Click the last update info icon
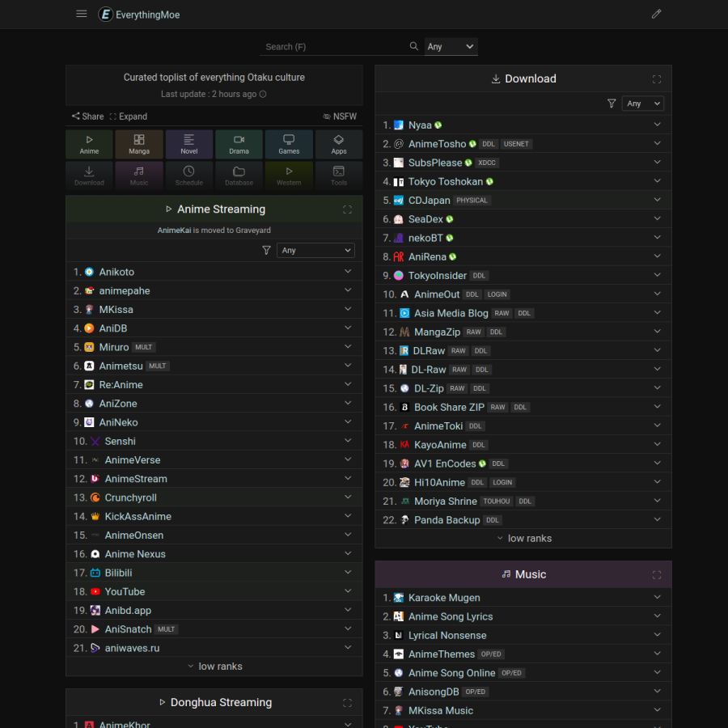The height and width of the screenshot is (728, 728). [x=263, y=95]
